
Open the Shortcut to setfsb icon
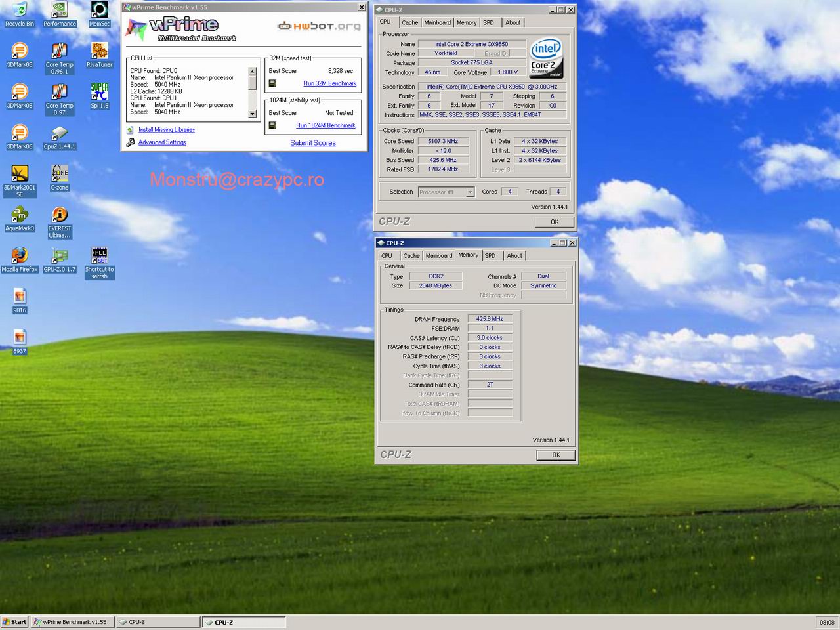pyautogui.click(x=100, y=263)
